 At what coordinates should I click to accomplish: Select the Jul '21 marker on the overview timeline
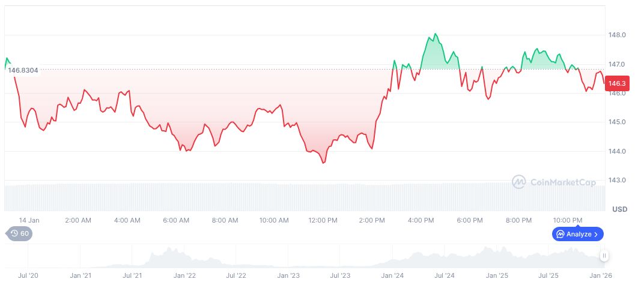132,275
